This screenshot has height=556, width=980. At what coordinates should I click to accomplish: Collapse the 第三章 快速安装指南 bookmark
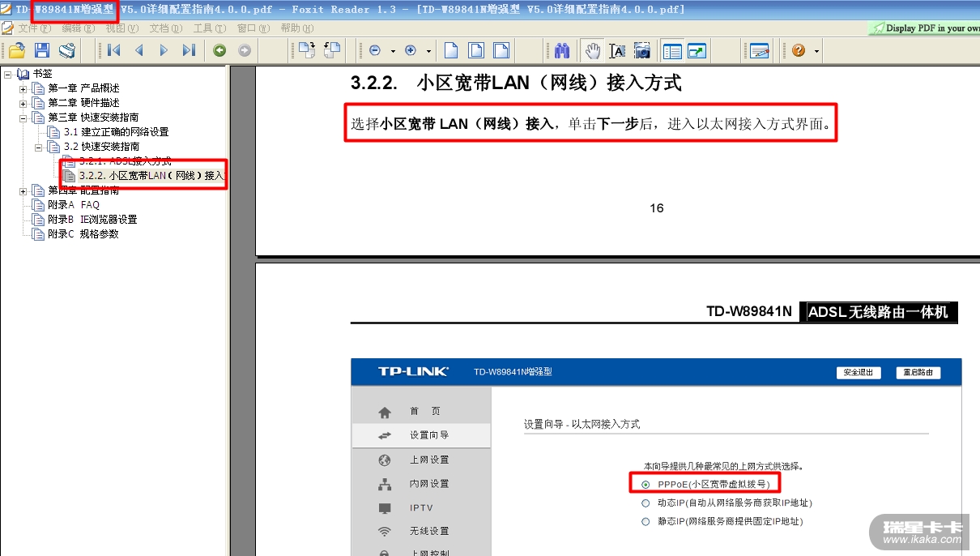[x=23, y=118]
